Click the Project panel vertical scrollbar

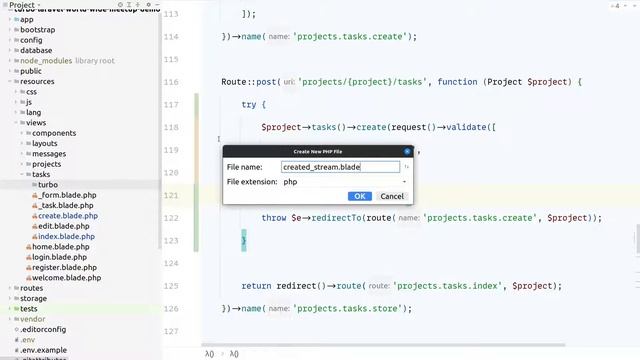159,131
